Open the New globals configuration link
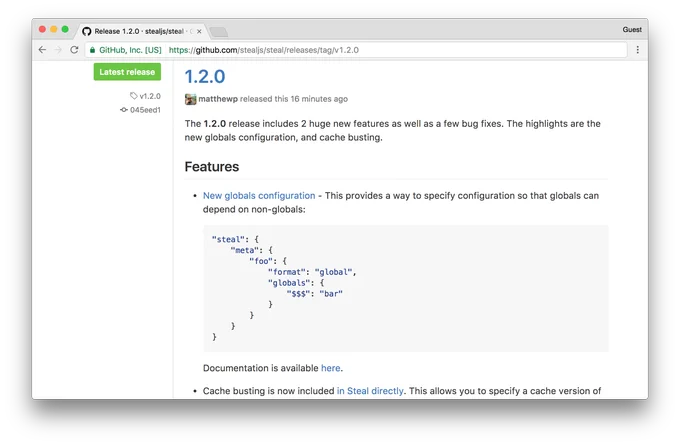The height and width of the screenshot is (445, 680). pos(259,196)
